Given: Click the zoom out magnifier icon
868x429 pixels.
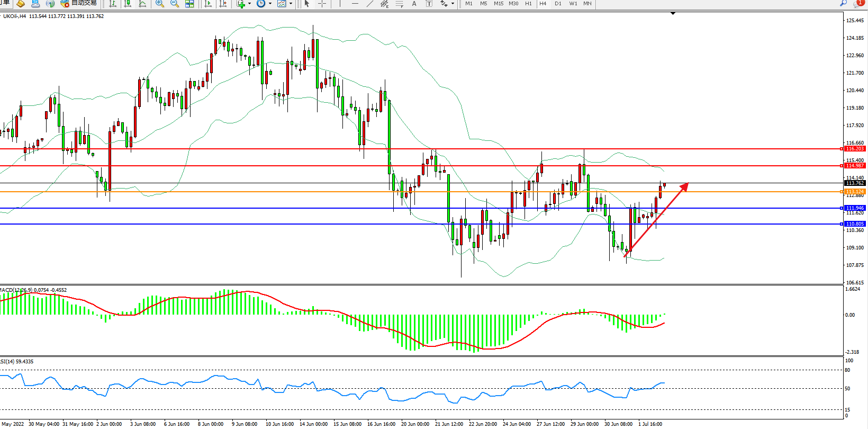Looking at the screenshot, I should [x=174, y=4].
